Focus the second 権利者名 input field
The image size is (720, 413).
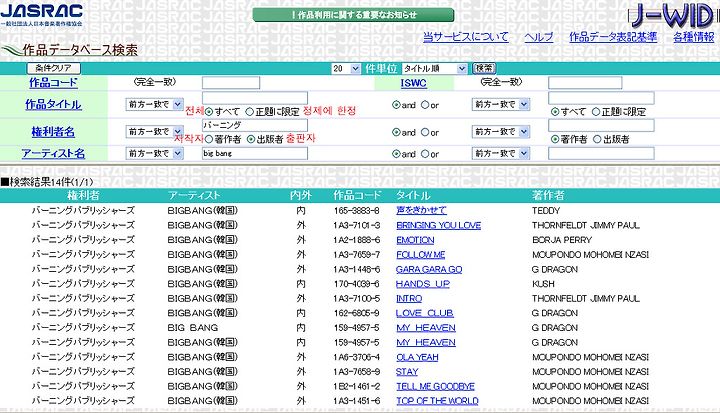click(601, 125)
